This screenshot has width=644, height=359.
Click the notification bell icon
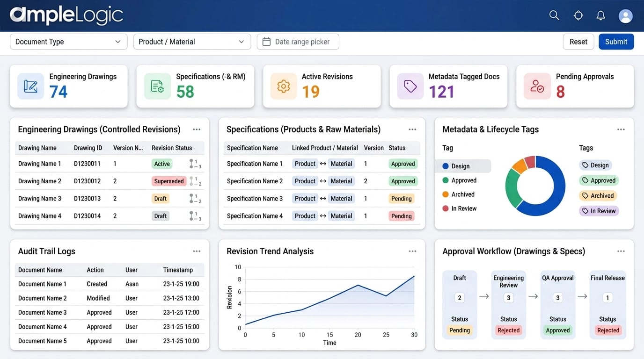601,15
